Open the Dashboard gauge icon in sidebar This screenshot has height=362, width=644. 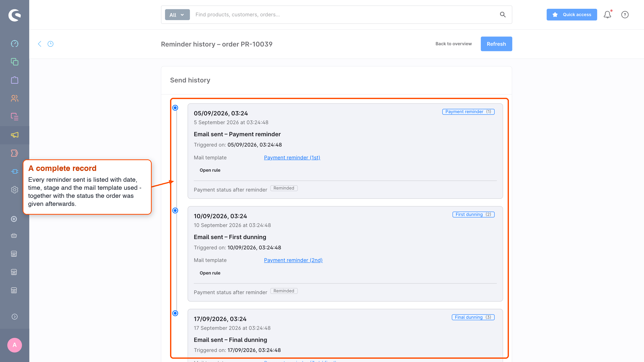[15, 43]
